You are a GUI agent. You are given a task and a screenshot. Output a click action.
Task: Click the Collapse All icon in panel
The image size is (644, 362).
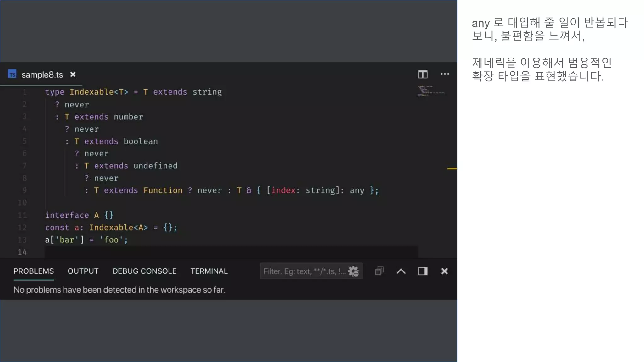(379, 271)
